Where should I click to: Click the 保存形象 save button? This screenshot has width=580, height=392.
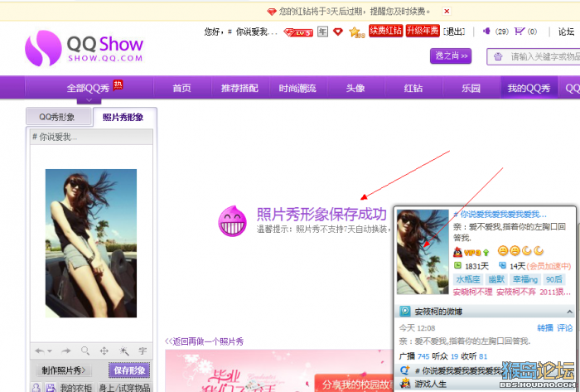[x=129, y=370]
